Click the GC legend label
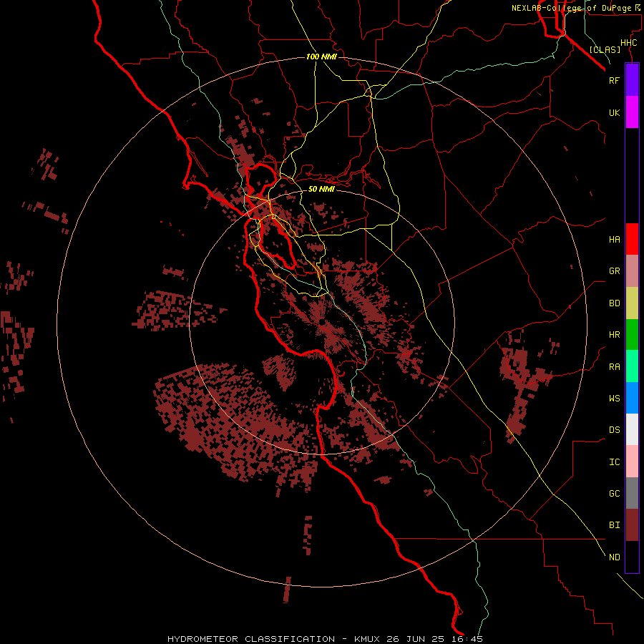 pos(614,493)
